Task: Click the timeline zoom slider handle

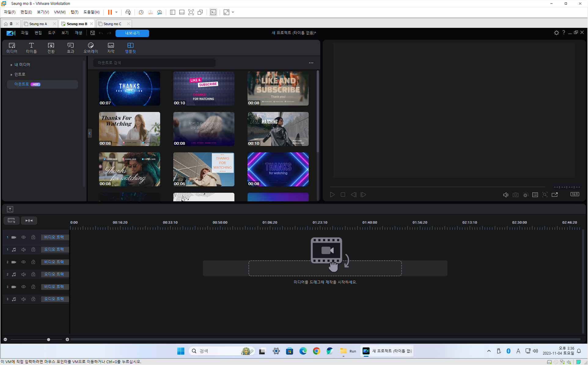Action: coord(49,340)
